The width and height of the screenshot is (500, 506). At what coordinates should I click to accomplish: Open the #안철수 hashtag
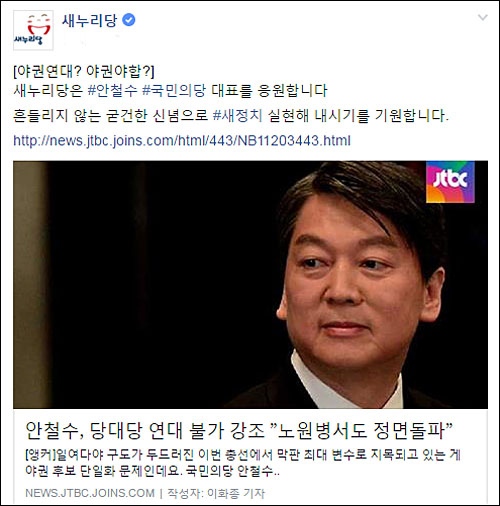pyautogui.click(x=112, y=91)
